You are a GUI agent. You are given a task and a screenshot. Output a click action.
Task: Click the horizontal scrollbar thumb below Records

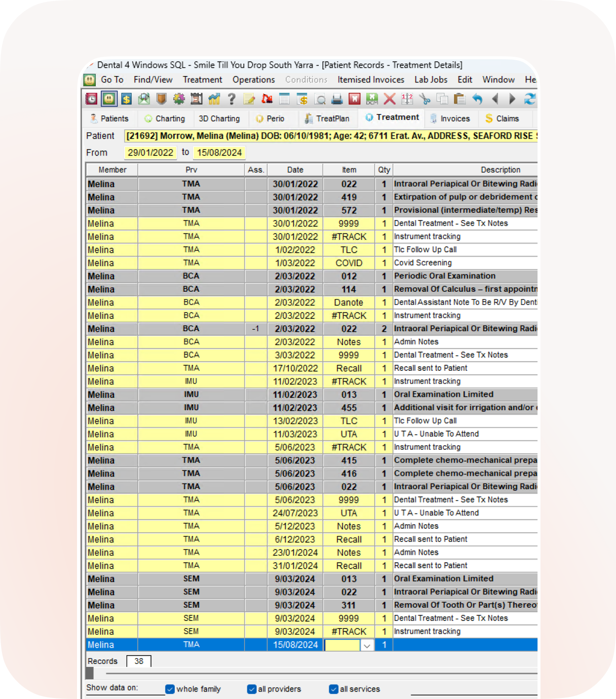pyautogui.click(x=90, y=673)
